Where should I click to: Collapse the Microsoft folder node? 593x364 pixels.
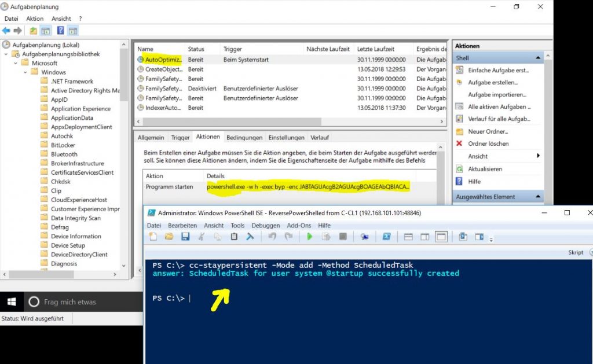pos(16,63)
